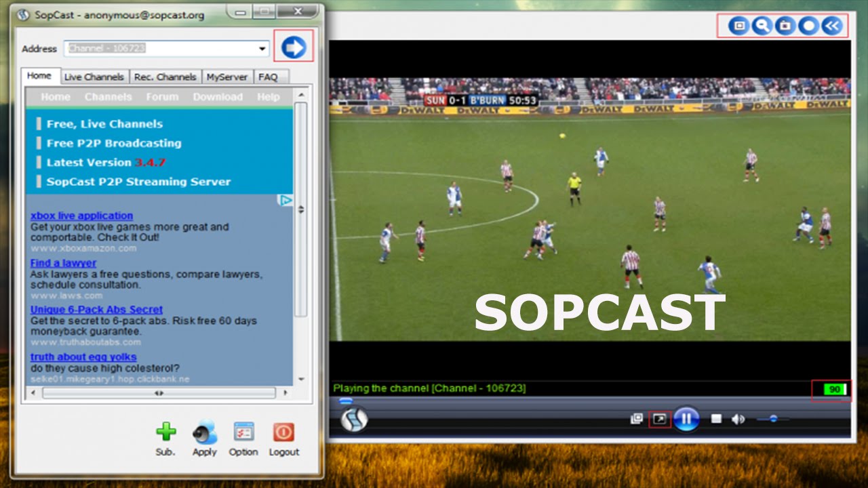Take a snapshot with the camera icon
Screen dimensions: 868x488
coord(785,26)
